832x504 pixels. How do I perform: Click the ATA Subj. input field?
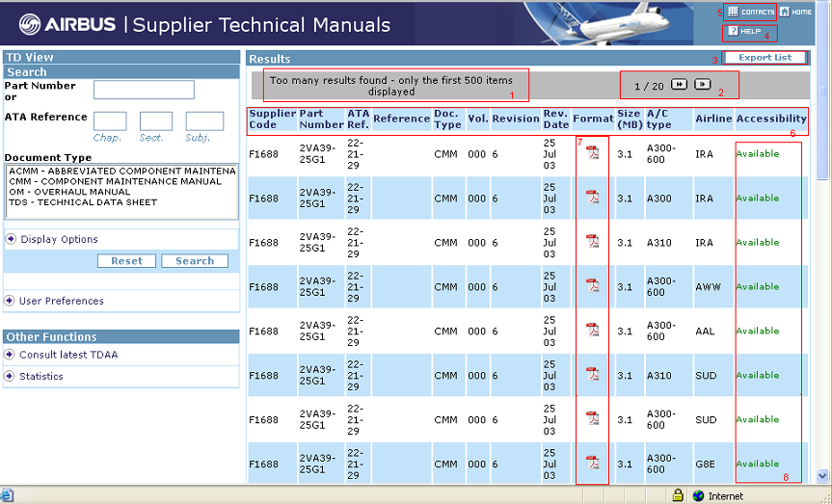point(204,121)
